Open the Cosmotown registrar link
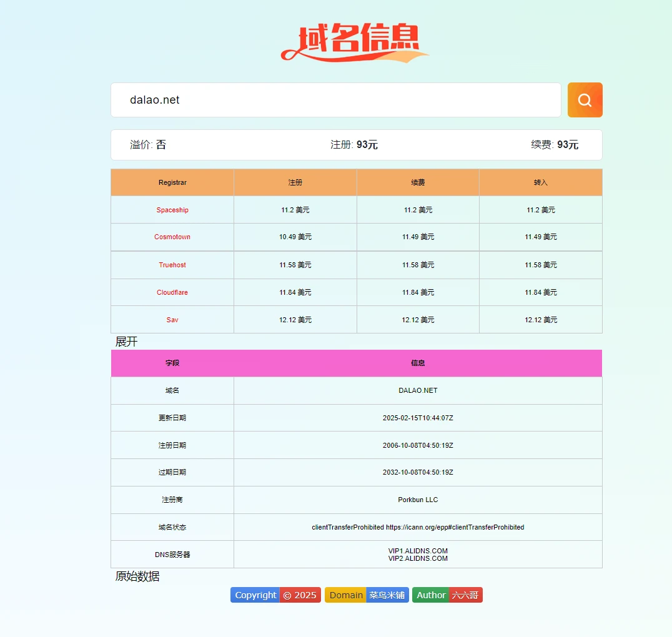 click(x=172, y=237)
